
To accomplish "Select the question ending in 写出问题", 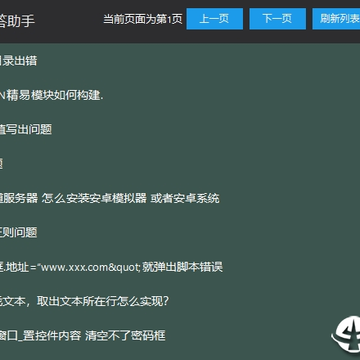I will [26, 130].
